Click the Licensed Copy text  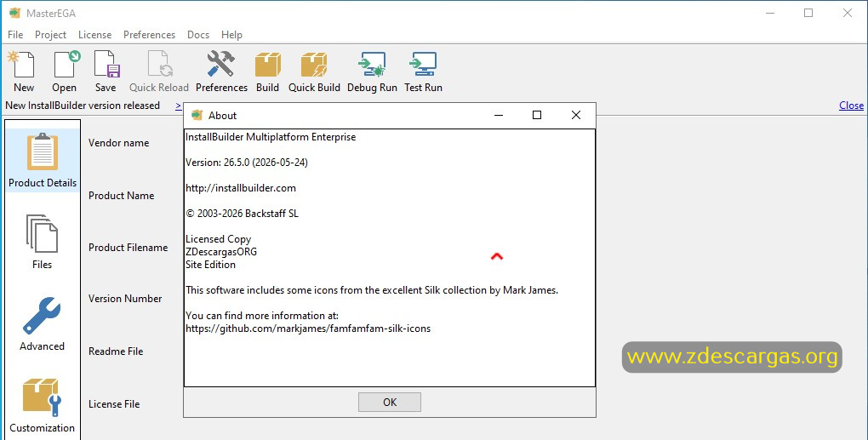pyautogui.click(x=218, y=239)
